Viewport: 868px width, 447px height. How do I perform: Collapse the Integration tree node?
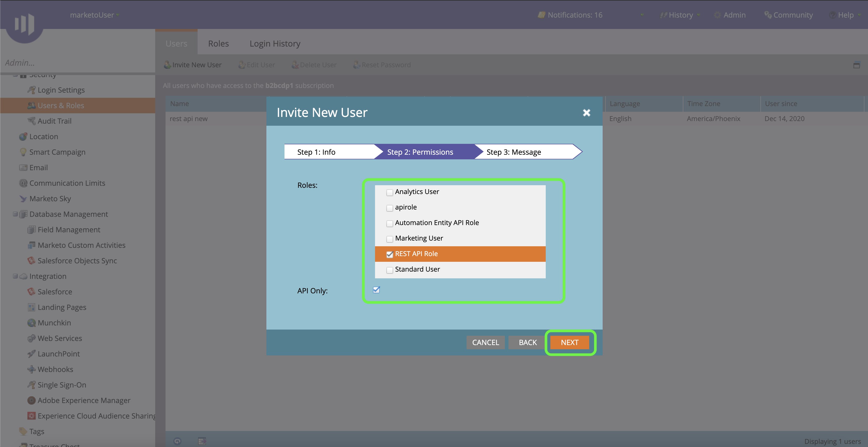(15, 276)
